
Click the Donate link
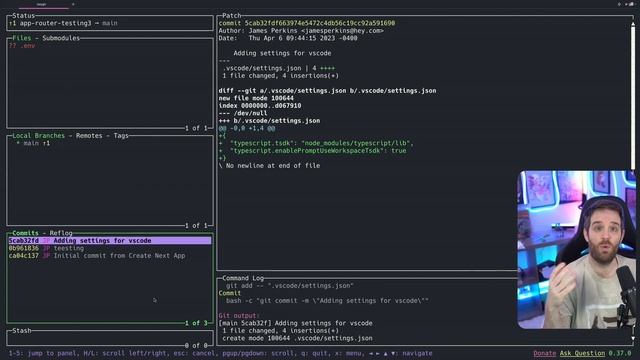point(544,353)
